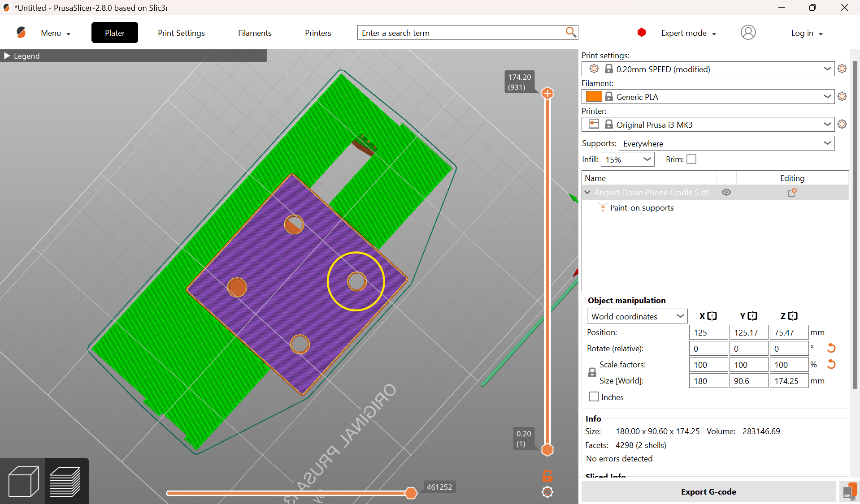Image resolution: width=860 pixels, height=504 pixels.
Task: Click the export to removable drive icon
Action: click(849, 491)
